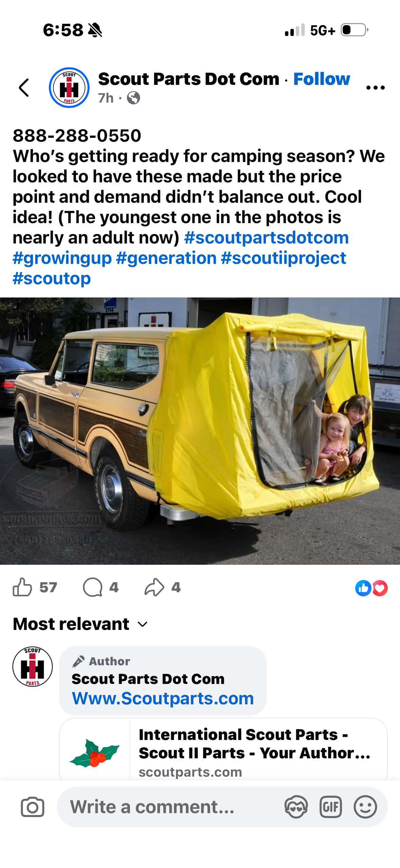This screenshot has width=400, height=868.
Task: Open camera icon in comment bar
Action: (x=33, y=807)
